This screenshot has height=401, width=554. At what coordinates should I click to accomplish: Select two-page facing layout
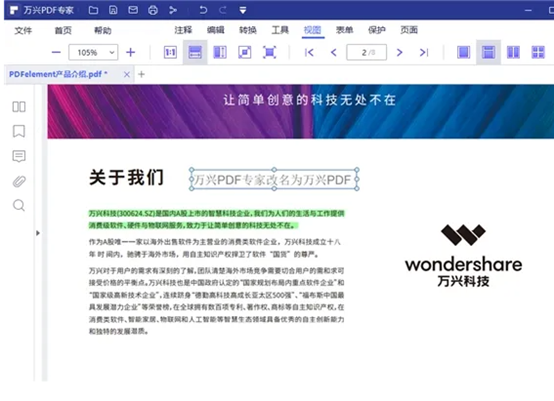tap(513, 53)
